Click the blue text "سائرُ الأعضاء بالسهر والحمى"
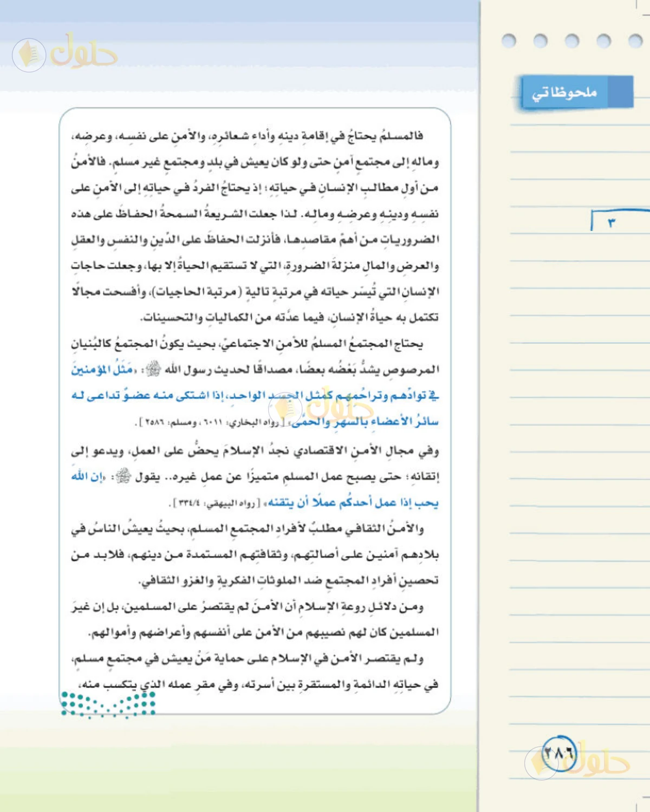Screen dimensions: 650x812 point(365,422)
